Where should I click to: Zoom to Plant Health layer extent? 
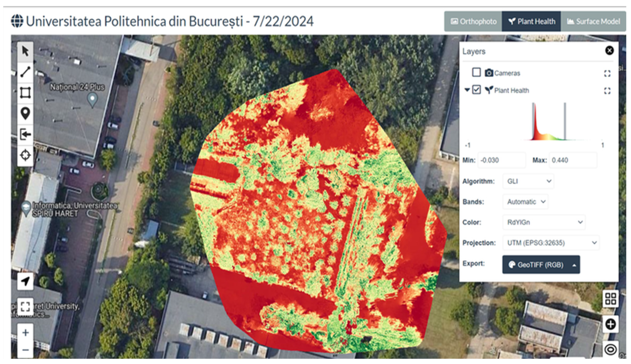(x=607, y=91)
